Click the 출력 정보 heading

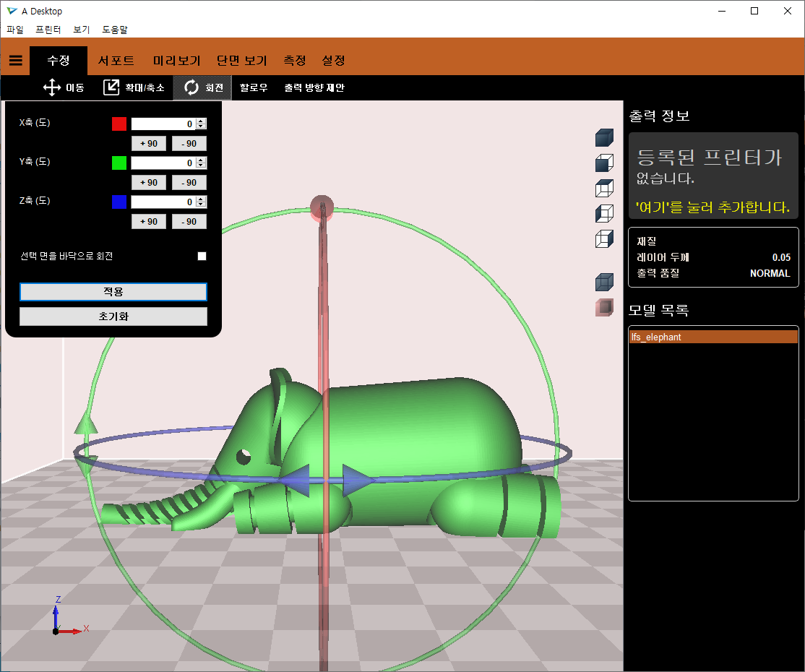(659, 116)
